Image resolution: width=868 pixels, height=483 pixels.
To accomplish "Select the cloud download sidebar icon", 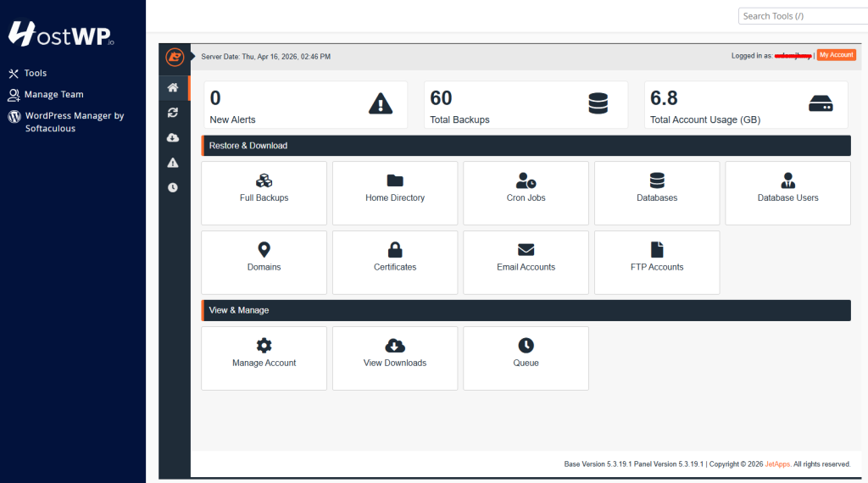I will (173, 137).
